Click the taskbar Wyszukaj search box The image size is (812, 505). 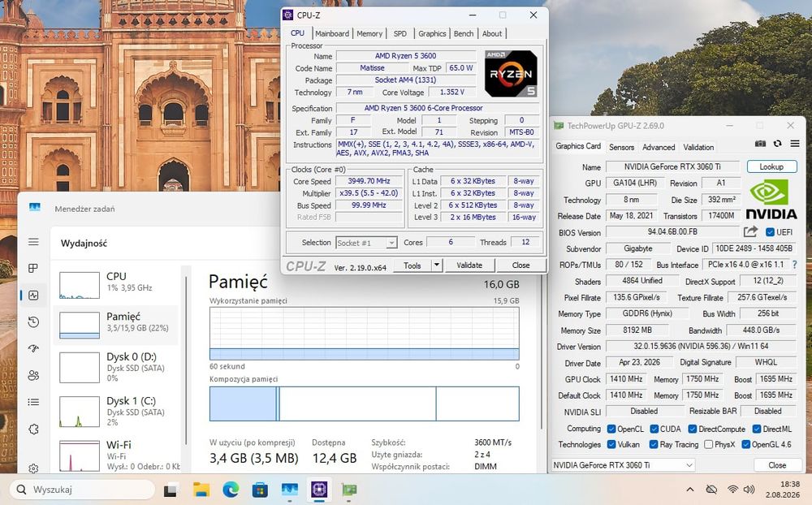coord(82,490)
